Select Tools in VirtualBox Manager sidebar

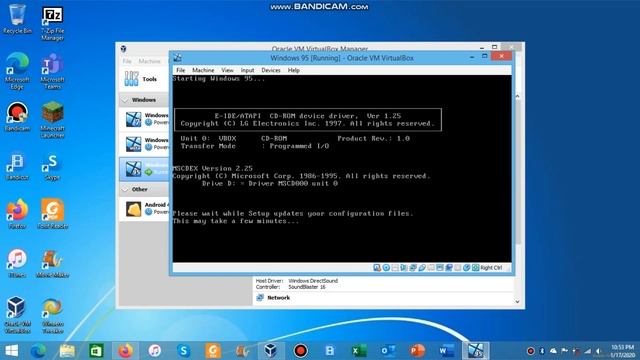click(144, 79)
